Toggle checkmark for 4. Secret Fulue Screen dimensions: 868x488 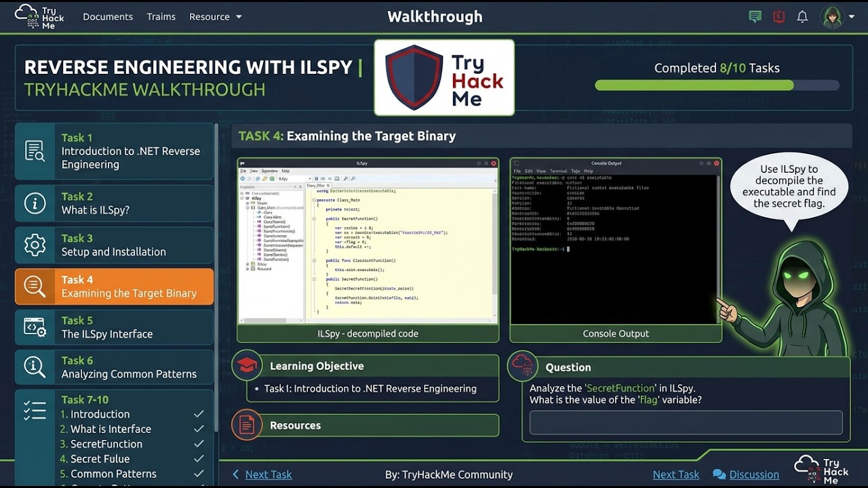click(x=199, y=459)
